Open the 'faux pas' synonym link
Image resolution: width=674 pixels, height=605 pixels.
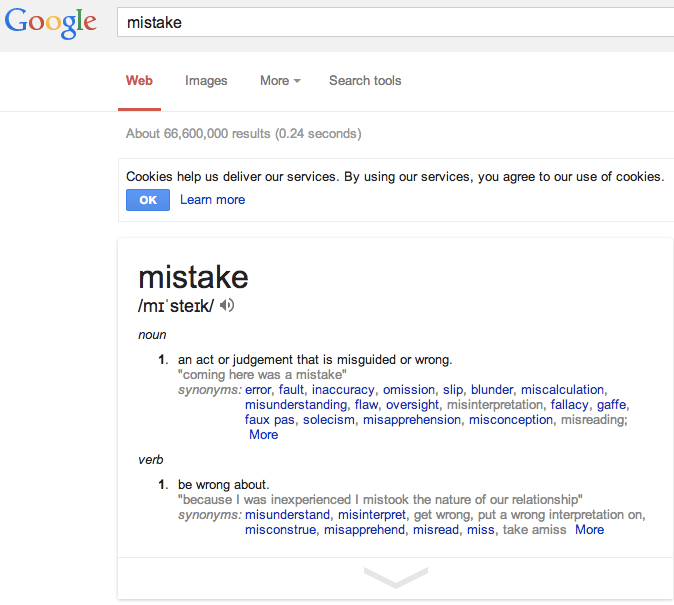270,420
